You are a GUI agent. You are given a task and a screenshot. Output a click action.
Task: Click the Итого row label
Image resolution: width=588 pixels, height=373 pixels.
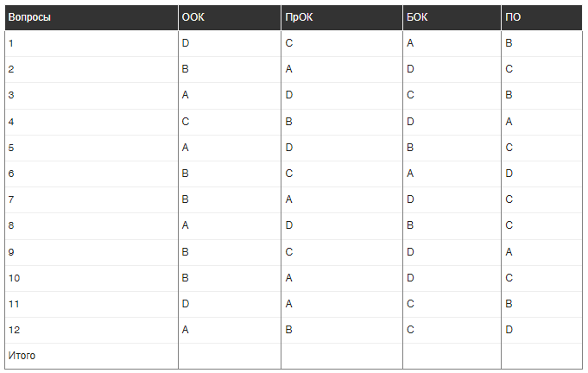[x=22, y=356]
